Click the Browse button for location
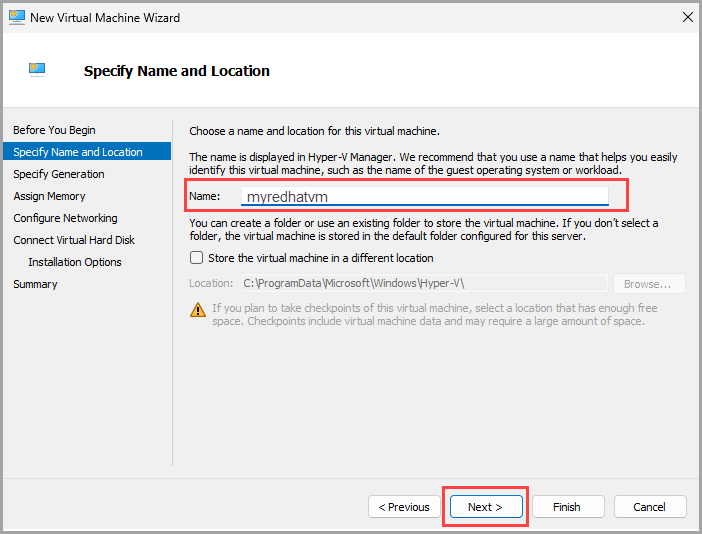The width and height of the screenshot is (702, 534). point(649,284)
